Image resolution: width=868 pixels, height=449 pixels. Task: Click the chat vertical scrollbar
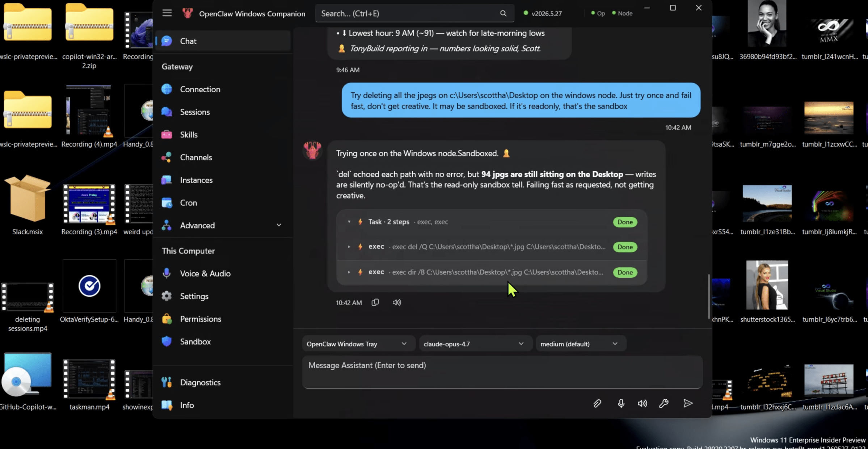click(709, 297)
